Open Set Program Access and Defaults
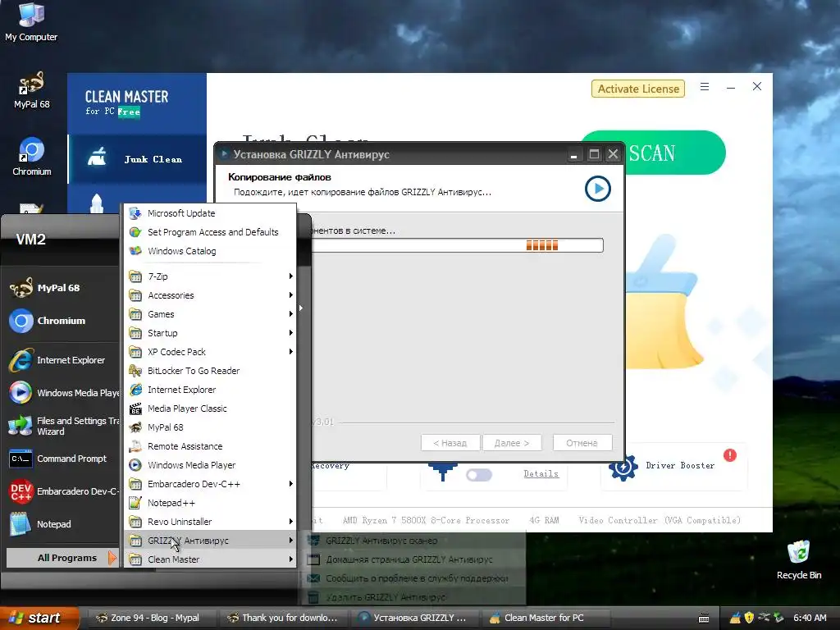The height and width of the screenshot is (630, 840). pyautogui.click(x=210, y=232)
